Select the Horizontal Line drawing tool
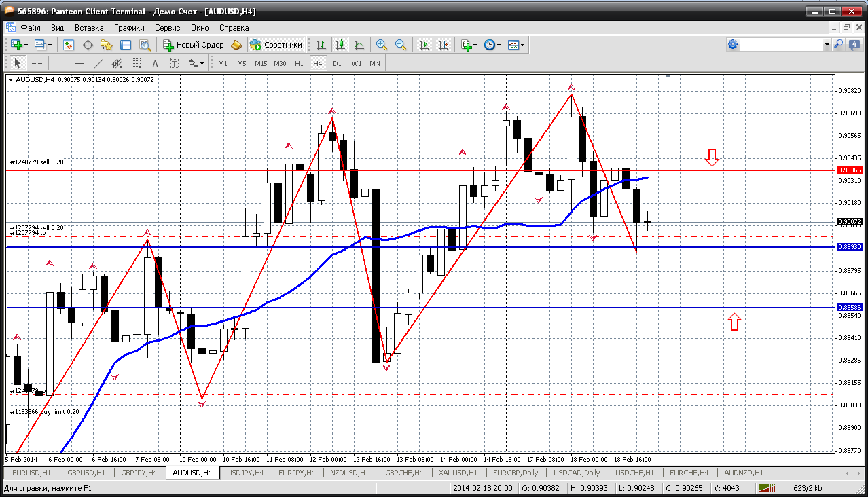This screenshot has height=497, width=868. [79, 63]
